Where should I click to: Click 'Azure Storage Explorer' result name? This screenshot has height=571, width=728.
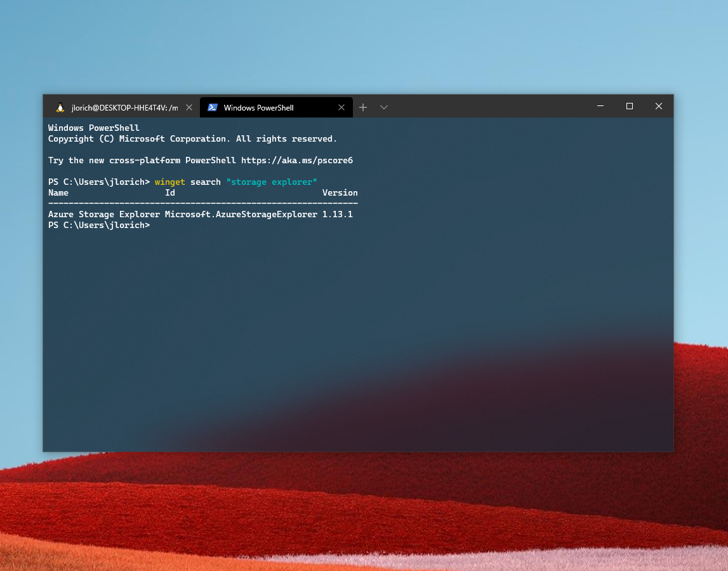click(104, 214)
